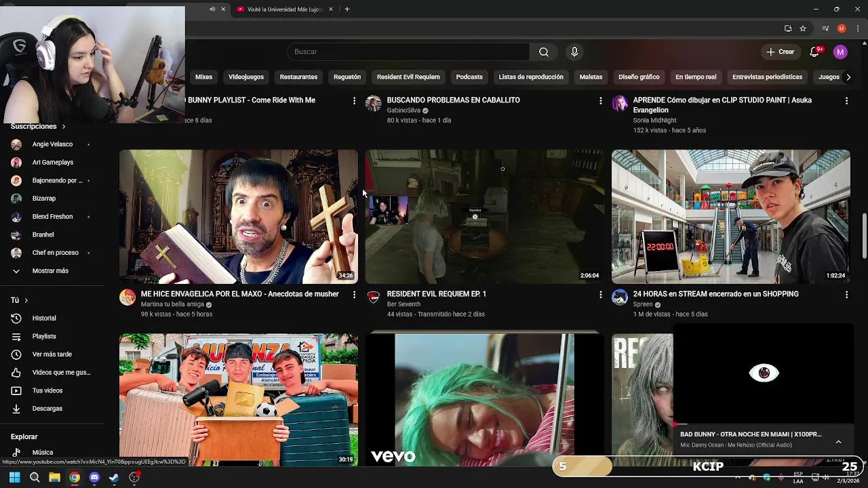Click the Crear button
The width and height of the screenshot is (868, 488).
780,52
